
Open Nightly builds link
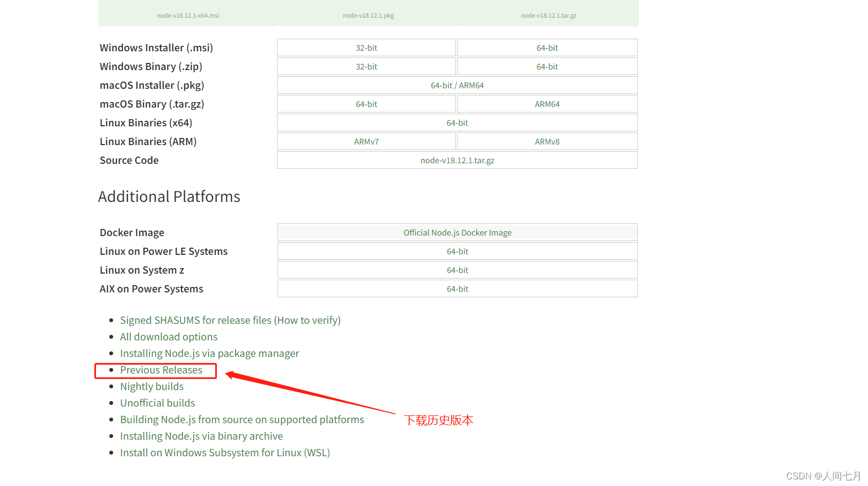152,387
